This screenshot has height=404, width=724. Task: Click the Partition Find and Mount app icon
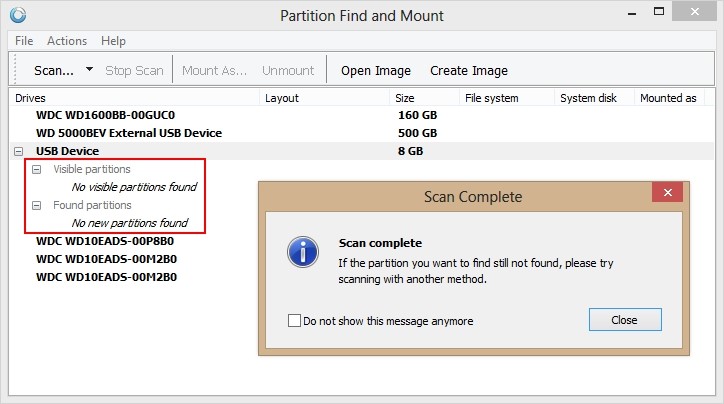(18, 15)
